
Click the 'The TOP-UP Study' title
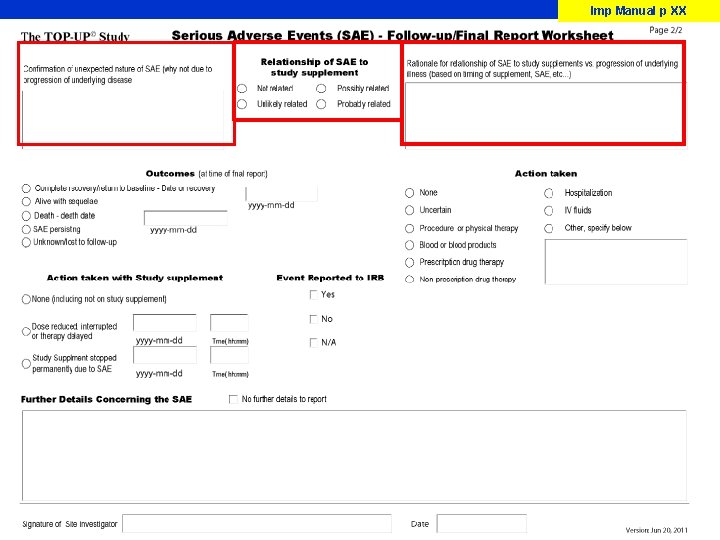click(x=75, y=36)
